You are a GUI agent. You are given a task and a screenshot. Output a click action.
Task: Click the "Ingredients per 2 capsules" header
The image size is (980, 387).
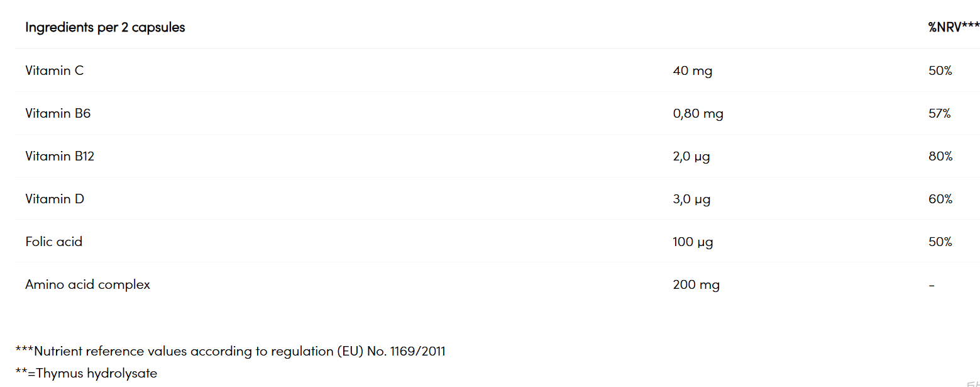(x=105, y=28)
